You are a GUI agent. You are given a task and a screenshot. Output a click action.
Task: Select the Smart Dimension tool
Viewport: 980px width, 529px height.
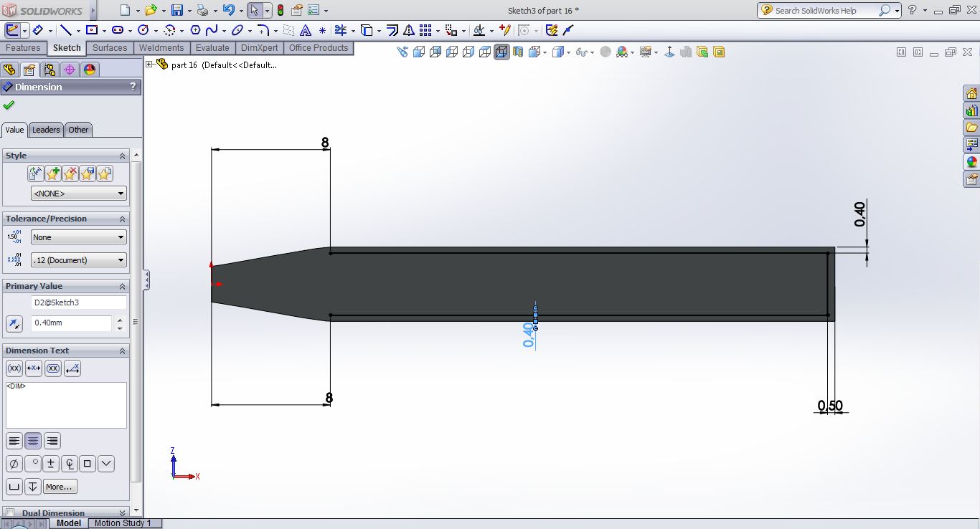pyautogui.click(x=37, y=30)
